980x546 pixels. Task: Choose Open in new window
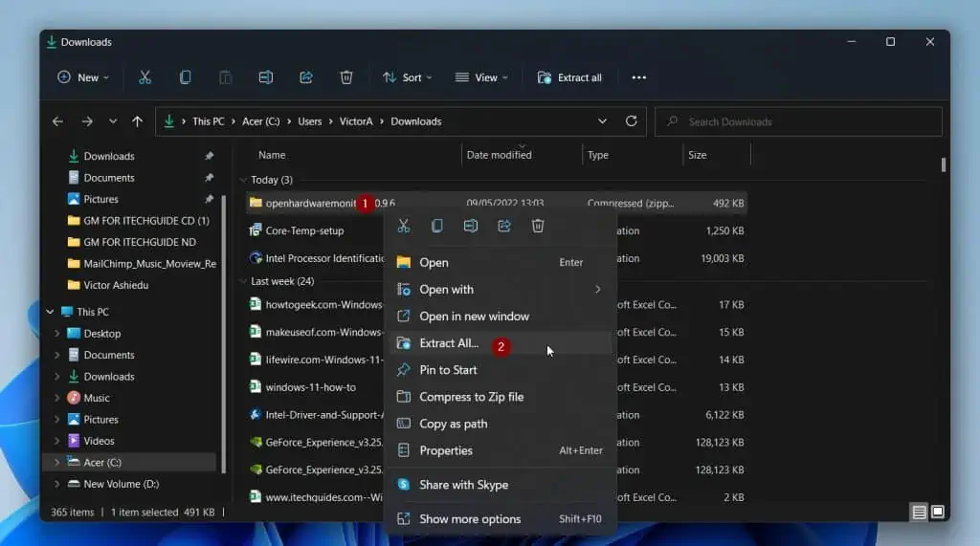coord(500,317)
